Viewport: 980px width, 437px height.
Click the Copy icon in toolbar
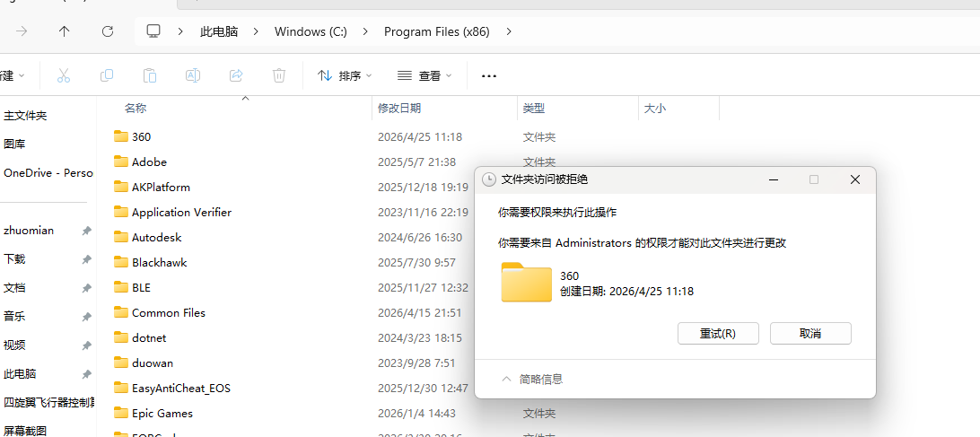107,75
